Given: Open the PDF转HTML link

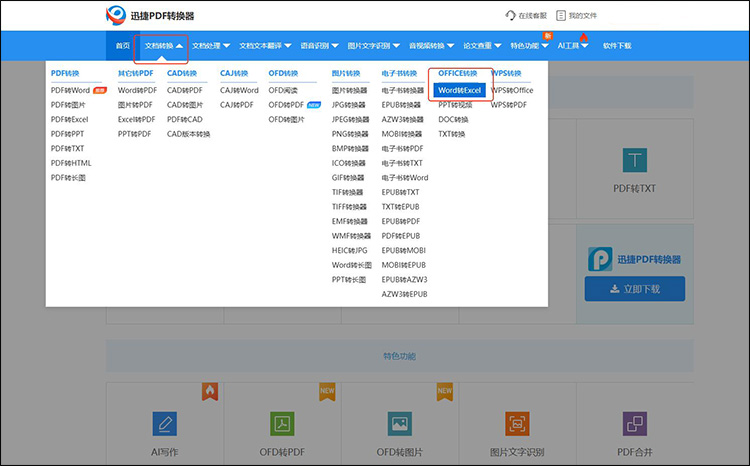Looking at the screenshot, I should [x=71, y=163].
